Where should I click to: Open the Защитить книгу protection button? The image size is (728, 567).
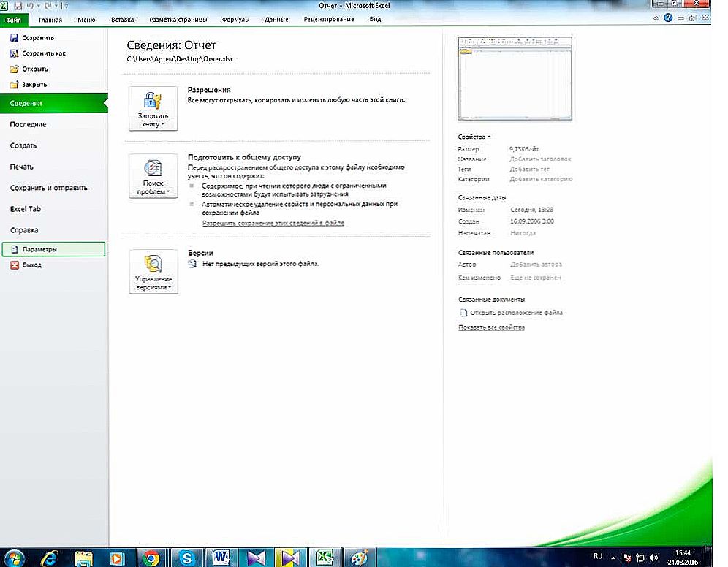(153, 109)
